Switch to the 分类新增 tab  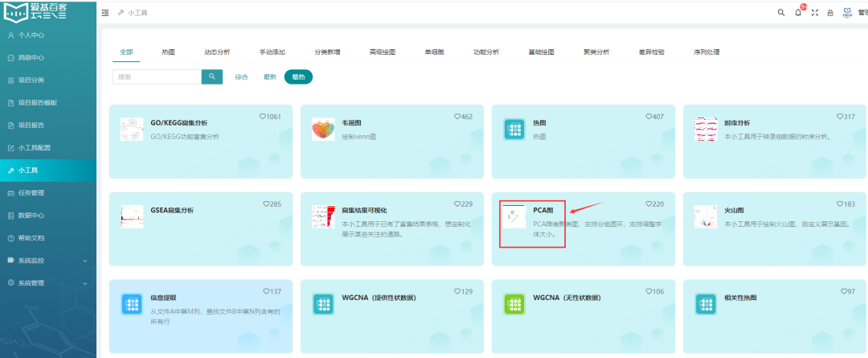point(327,52)
